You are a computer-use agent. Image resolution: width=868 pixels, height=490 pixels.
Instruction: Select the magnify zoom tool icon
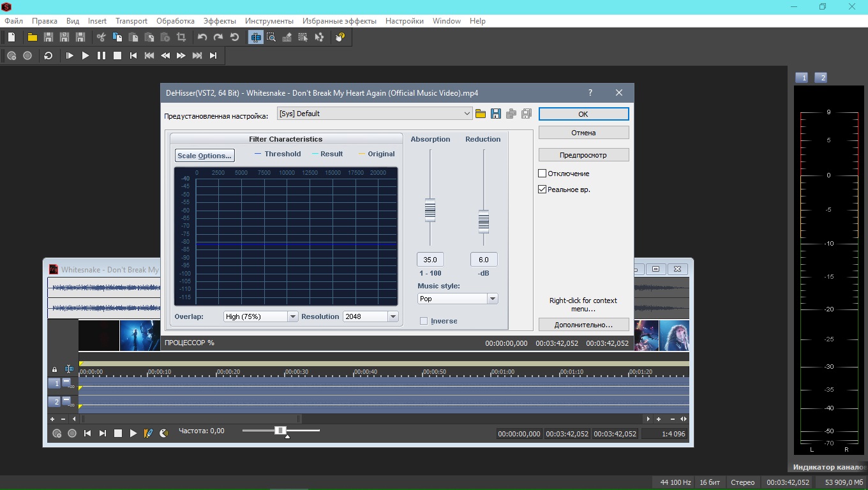[271, 38]
